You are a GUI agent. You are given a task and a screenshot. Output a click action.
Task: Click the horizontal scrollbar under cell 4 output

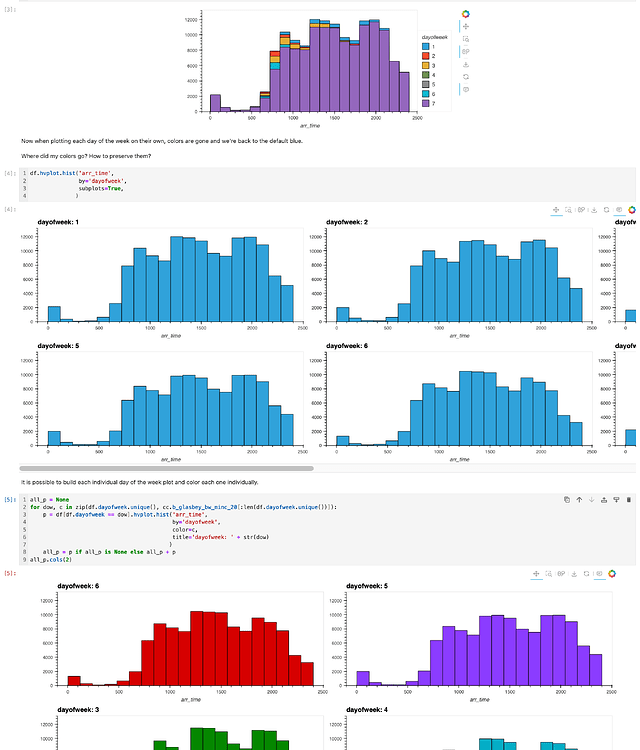166,468
